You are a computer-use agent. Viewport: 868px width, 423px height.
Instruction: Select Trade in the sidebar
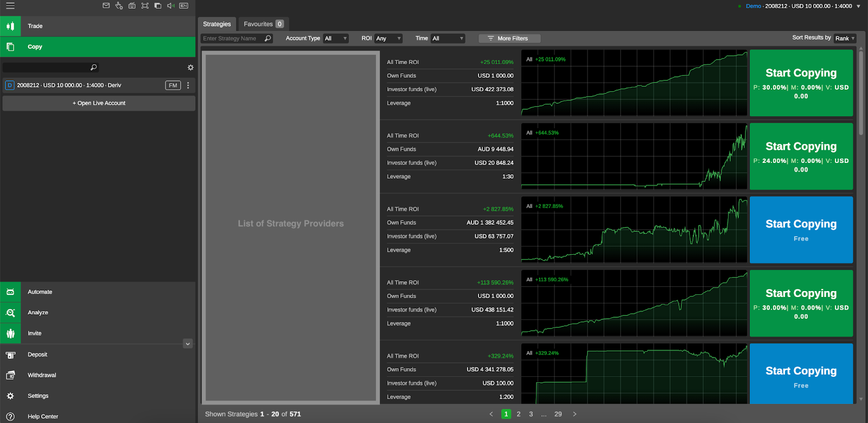35,26
